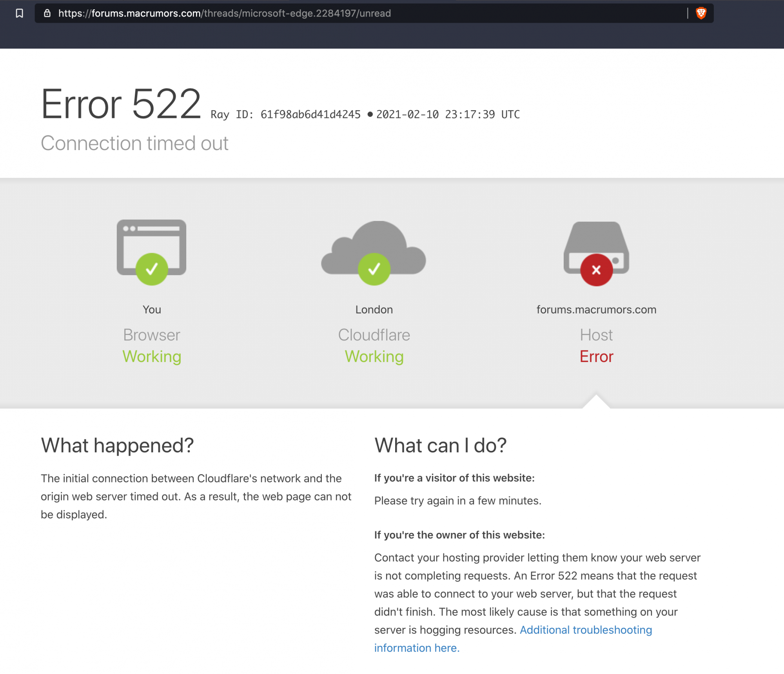Click the Error 522 heading
The width and height of the screenshot is (784, 674).
point(121,104)
